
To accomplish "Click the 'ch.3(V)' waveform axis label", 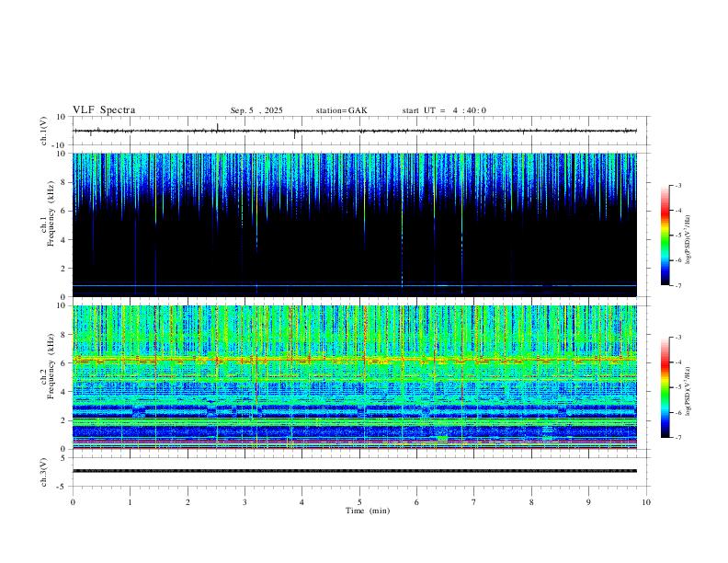I will [44, 472].
